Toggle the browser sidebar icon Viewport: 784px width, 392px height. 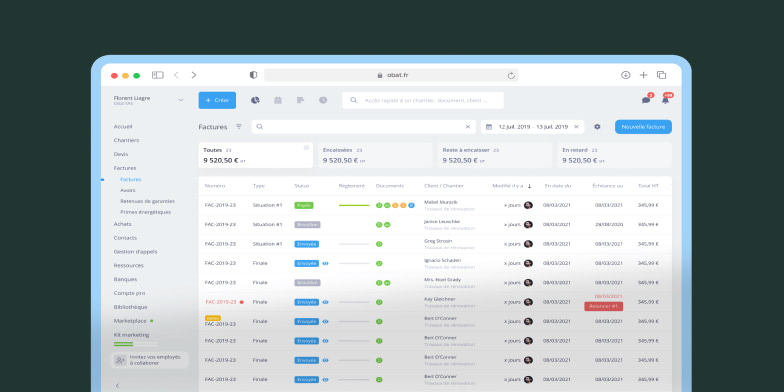pyautogui.click(x=158, y=75)
